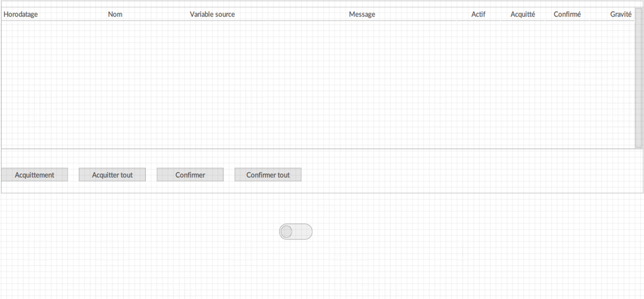Select the Variable source column header
This screenshot has width=644, height=299.
click(212, 14)
